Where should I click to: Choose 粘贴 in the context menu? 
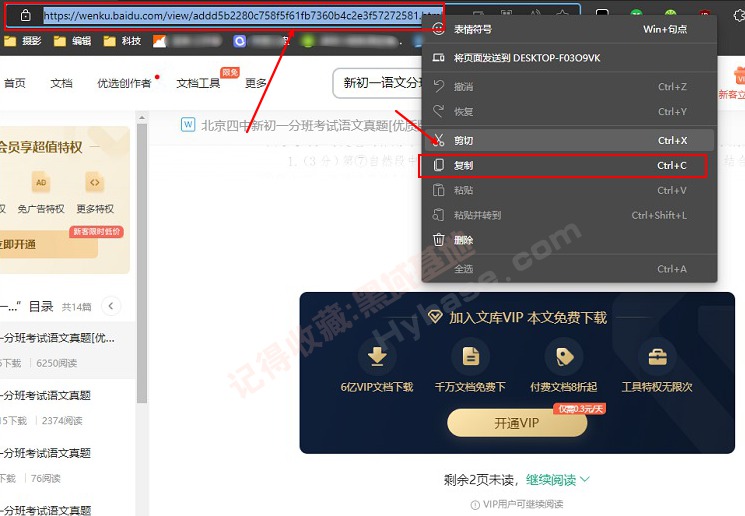point(569,191)
